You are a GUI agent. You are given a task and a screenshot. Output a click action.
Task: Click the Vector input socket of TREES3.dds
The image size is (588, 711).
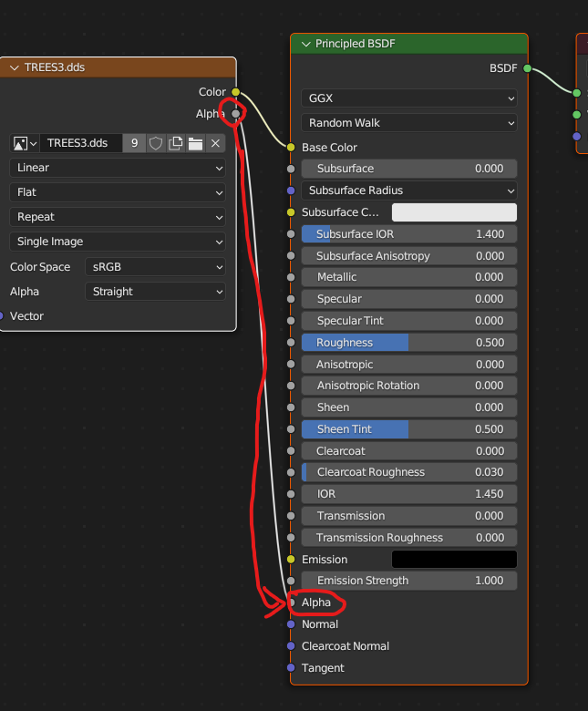(1, 316)
